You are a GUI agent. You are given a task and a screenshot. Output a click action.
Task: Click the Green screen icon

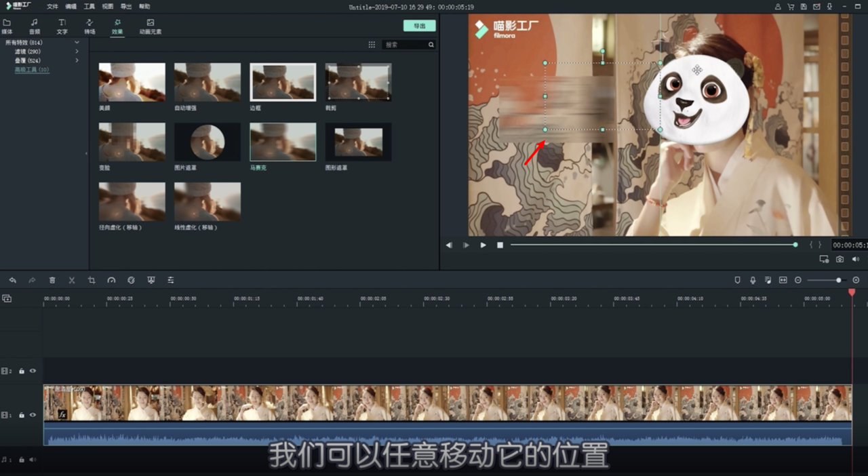(151, 280)
